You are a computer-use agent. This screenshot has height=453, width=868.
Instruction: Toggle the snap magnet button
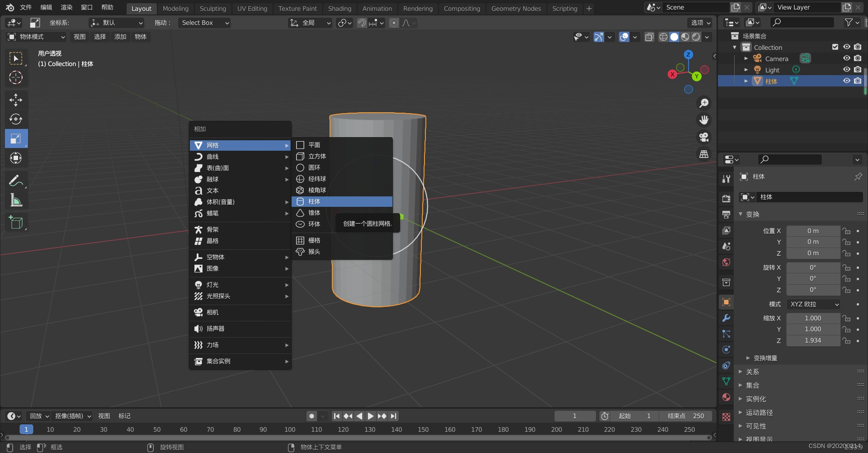362,23
